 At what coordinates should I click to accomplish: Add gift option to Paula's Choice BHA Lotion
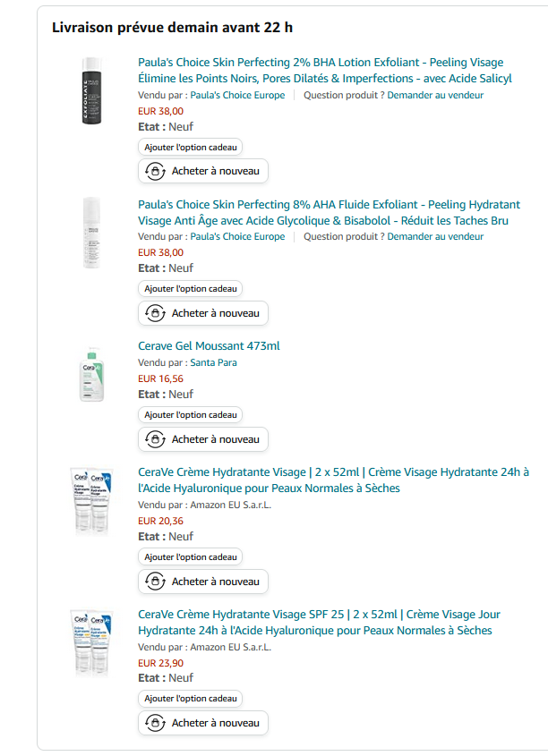pos(191,148)
